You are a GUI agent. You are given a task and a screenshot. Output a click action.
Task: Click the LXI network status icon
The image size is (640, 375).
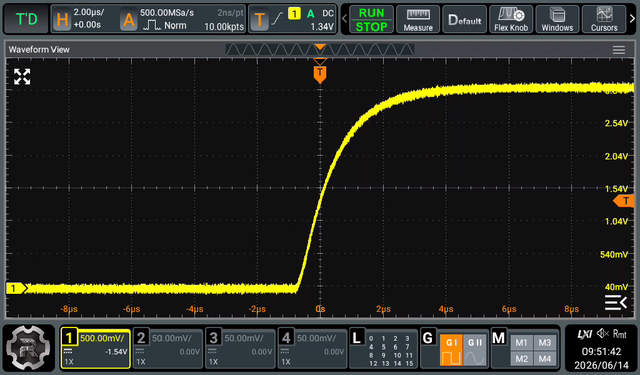584,334
